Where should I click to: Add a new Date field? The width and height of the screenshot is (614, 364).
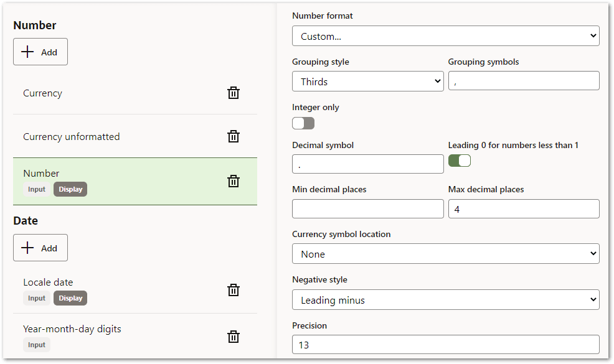(40, 247)
